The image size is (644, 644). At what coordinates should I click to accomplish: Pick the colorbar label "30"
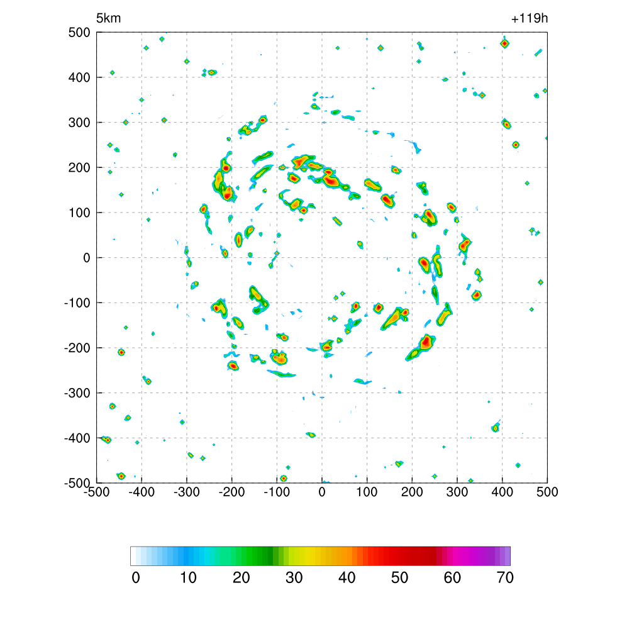[294, 578]
